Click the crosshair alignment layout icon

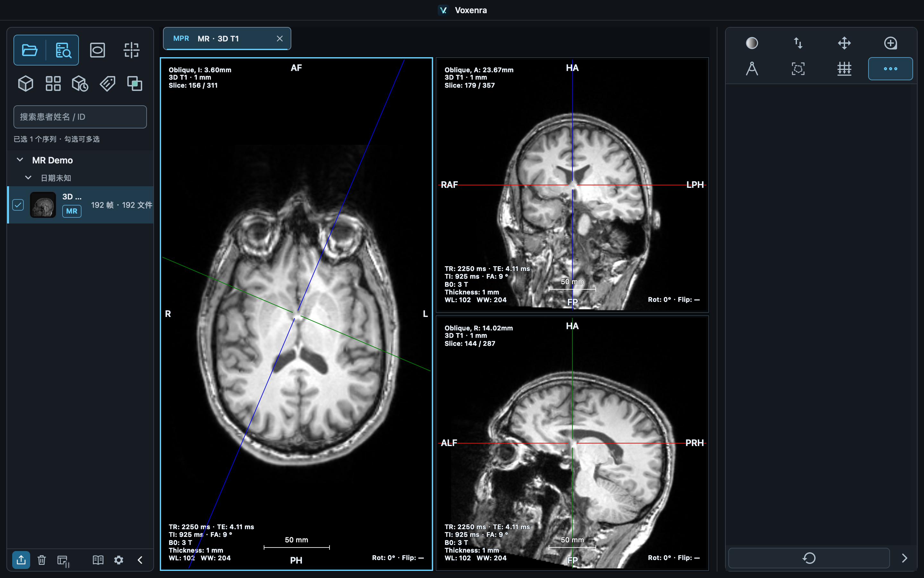pyautogui.click(x=131, y=50)
